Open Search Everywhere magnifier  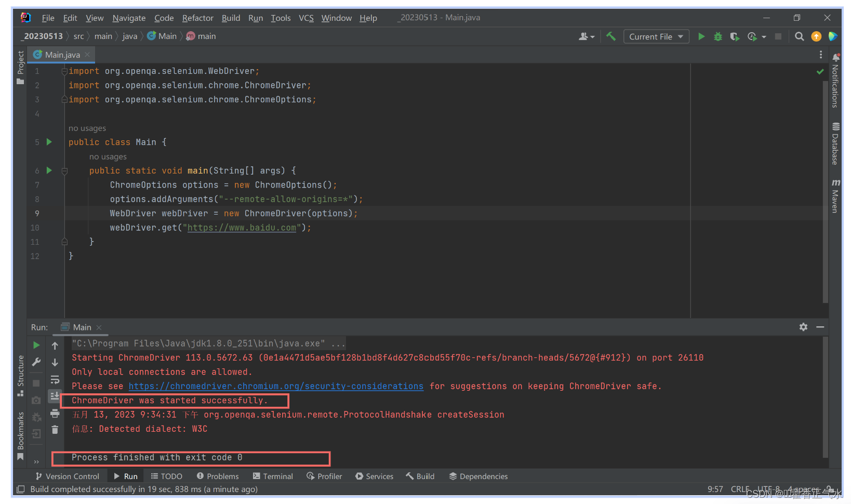799,36
